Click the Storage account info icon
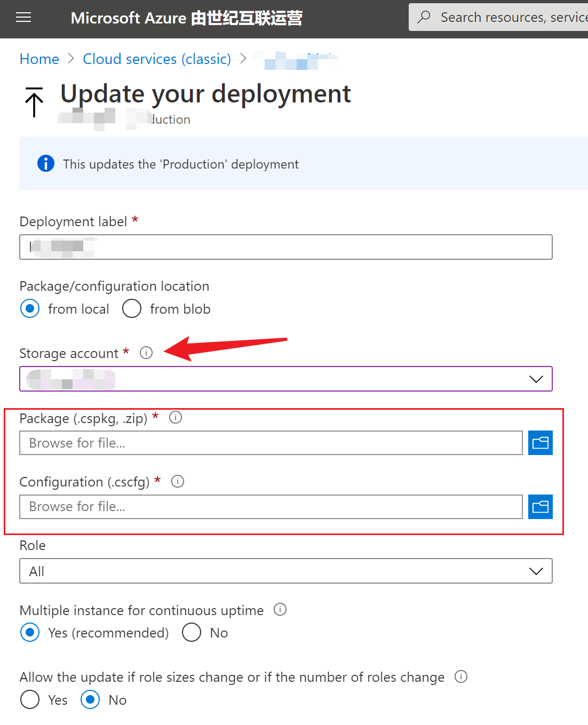This screenshot has height=725, width=588. point(146,353)
